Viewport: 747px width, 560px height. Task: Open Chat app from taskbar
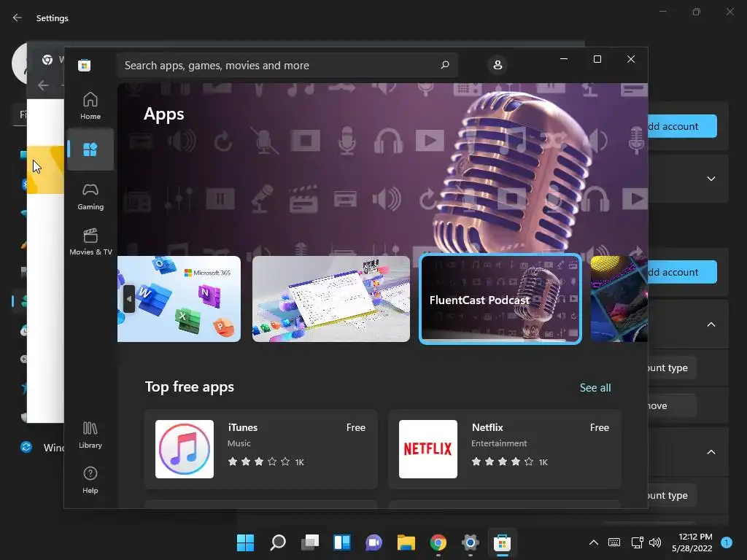(373, 542)
